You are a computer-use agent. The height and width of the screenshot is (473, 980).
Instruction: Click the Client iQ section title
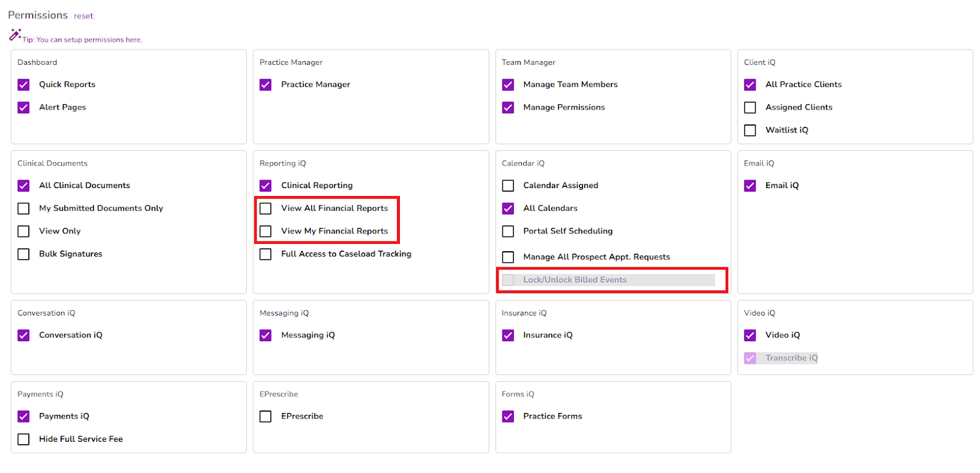coord(759,62)
